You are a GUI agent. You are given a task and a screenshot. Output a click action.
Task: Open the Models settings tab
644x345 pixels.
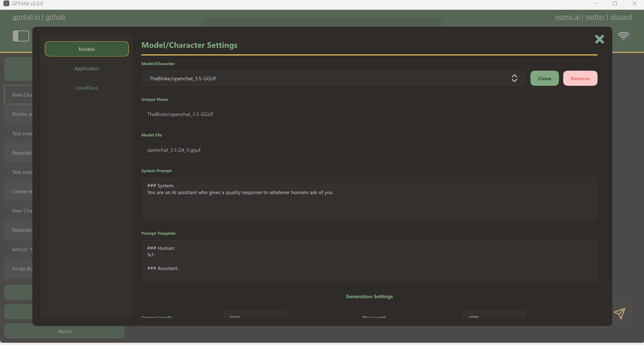tap(87, 49)
